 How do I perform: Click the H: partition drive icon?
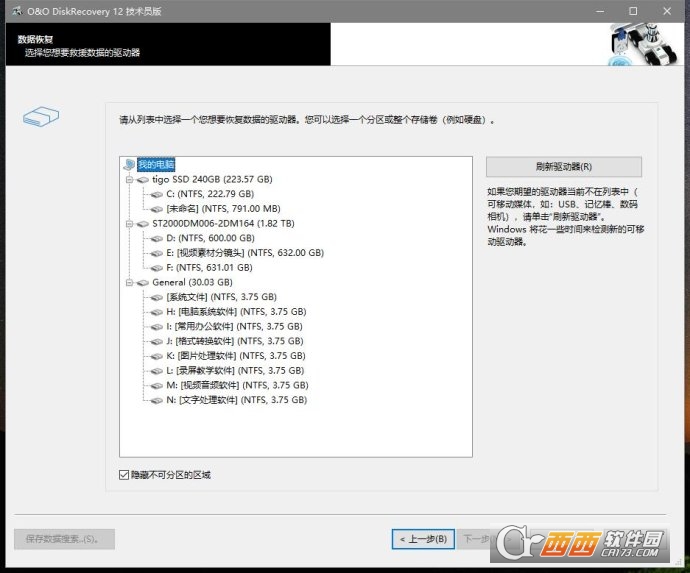click(156, 312)
